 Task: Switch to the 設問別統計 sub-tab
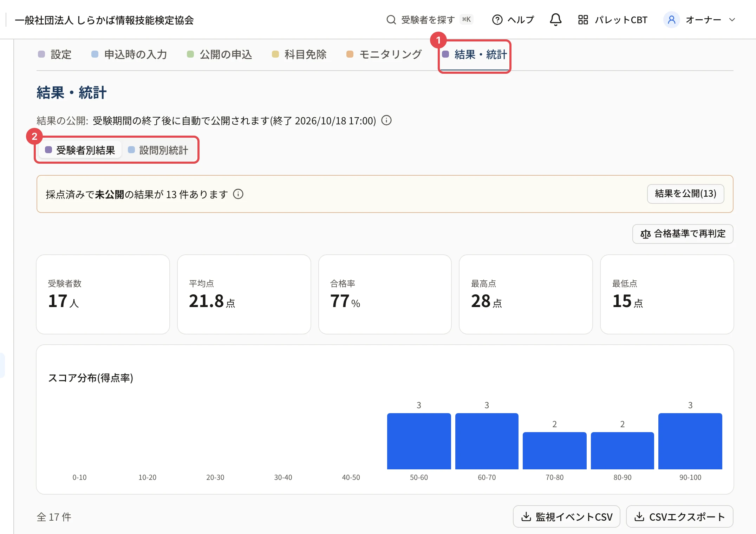coord(158,150)
